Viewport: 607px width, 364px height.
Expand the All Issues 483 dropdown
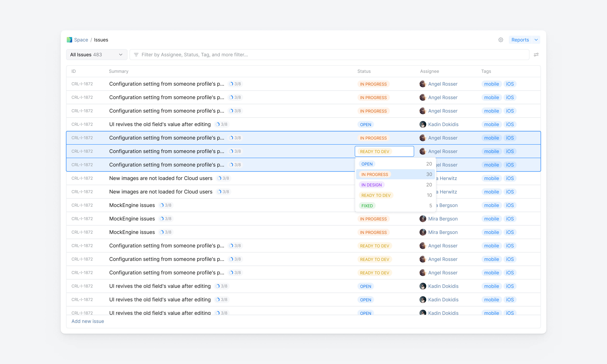pyautogui.click(x=96, y=55)
